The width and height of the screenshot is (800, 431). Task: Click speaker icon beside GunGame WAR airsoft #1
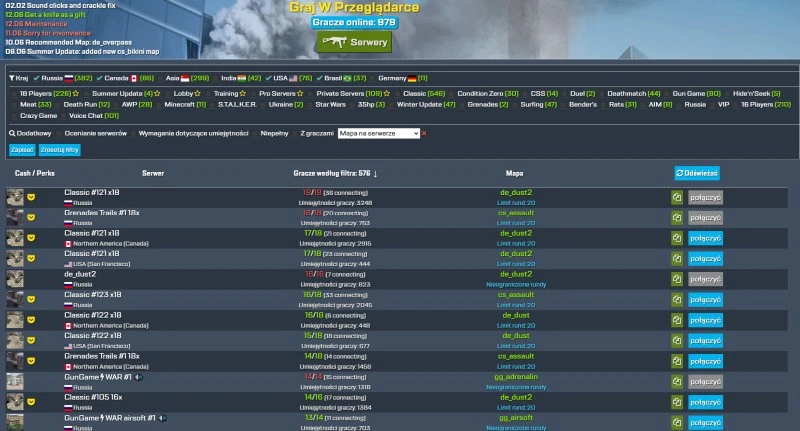[x=163, y=418]
